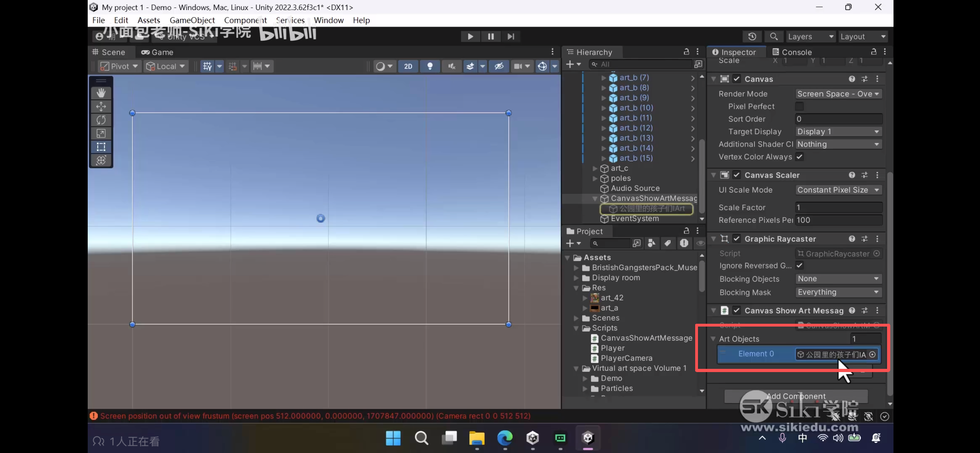Select the Move tool
The width and height of the screenshot is (980, 453).
coord(101,107)
